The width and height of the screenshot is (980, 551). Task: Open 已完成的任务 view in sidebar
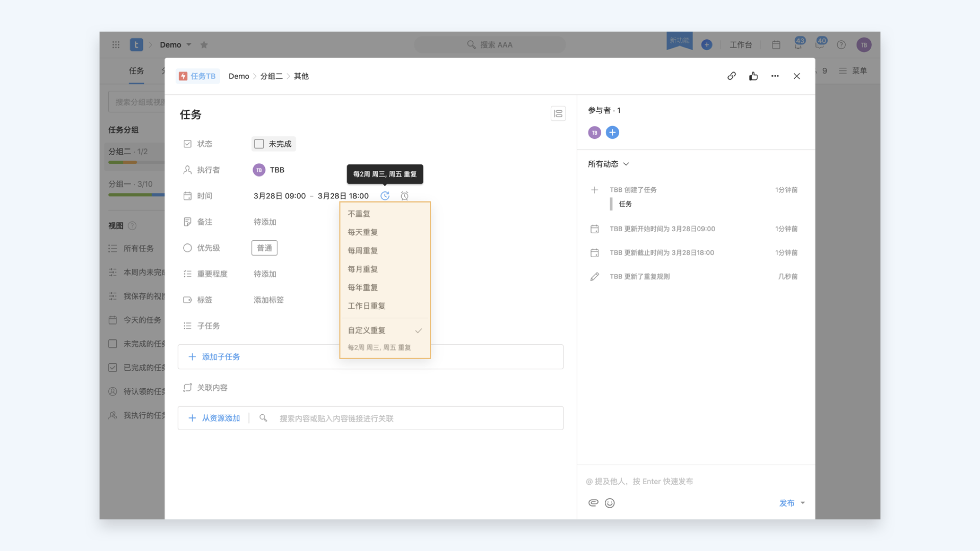(137, 368)
